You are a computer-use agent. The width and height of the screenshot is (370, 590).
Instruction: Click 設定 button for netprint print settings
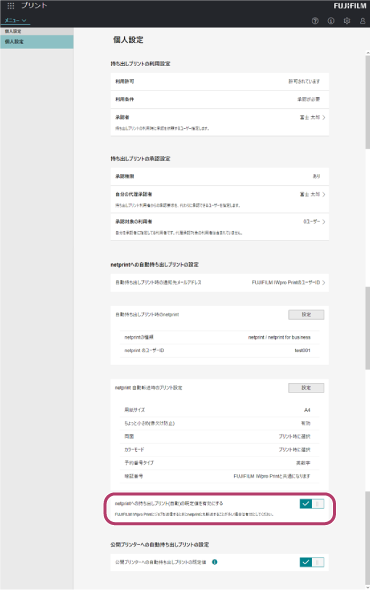pos(306,388)
